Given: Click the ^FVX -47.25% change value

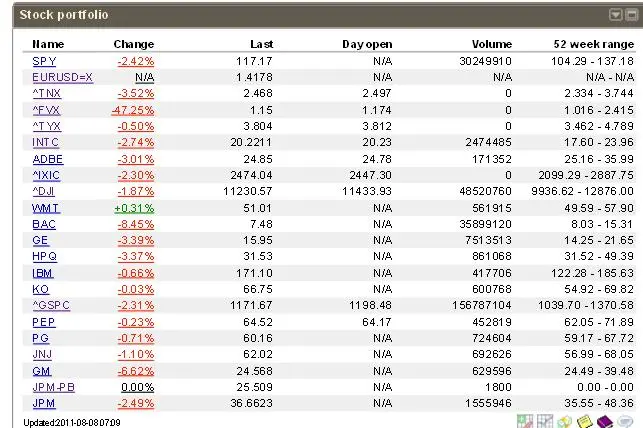Looking at the screenshot, I should coord(133,110).
